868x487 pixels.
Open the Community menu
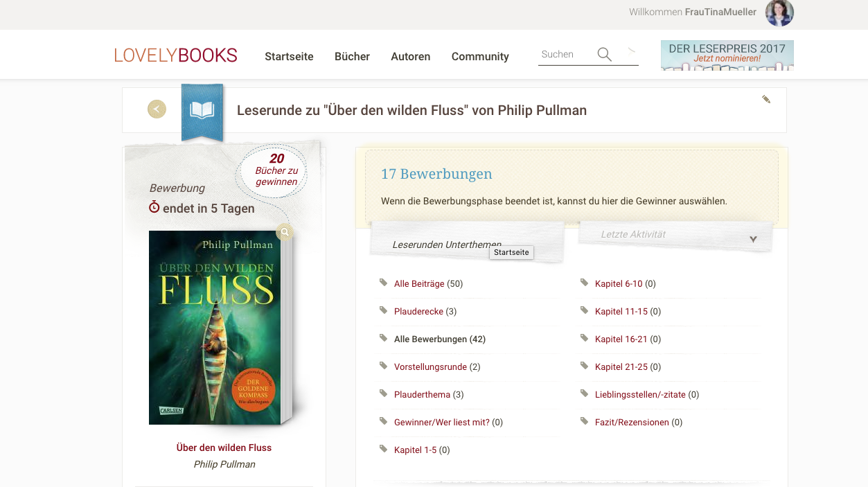click(x=480, y=57)
